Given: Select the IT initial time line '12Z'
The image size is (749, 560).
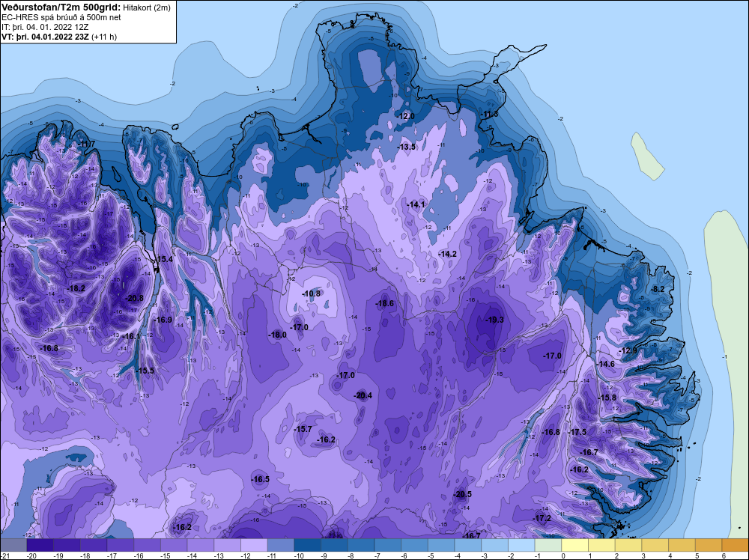Looking at the screenshot, I should [45, 27].
